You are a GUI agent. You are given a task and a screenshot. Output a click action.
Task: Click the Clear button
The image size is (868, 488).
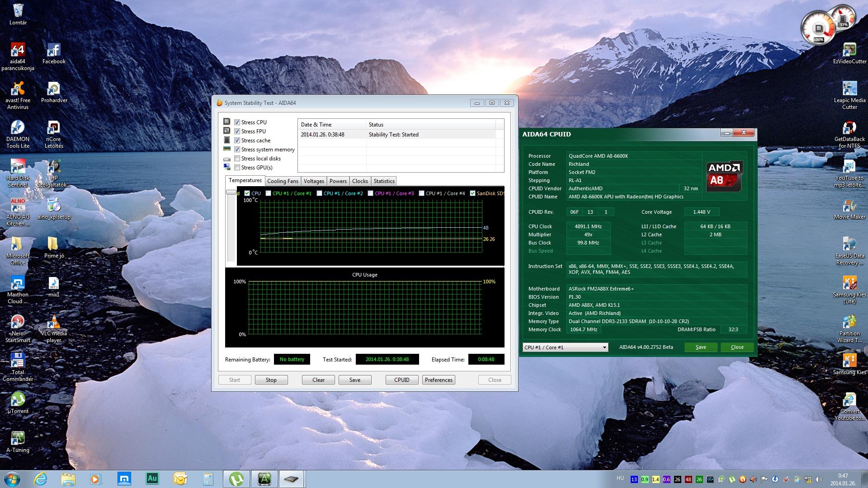point(318,380)
